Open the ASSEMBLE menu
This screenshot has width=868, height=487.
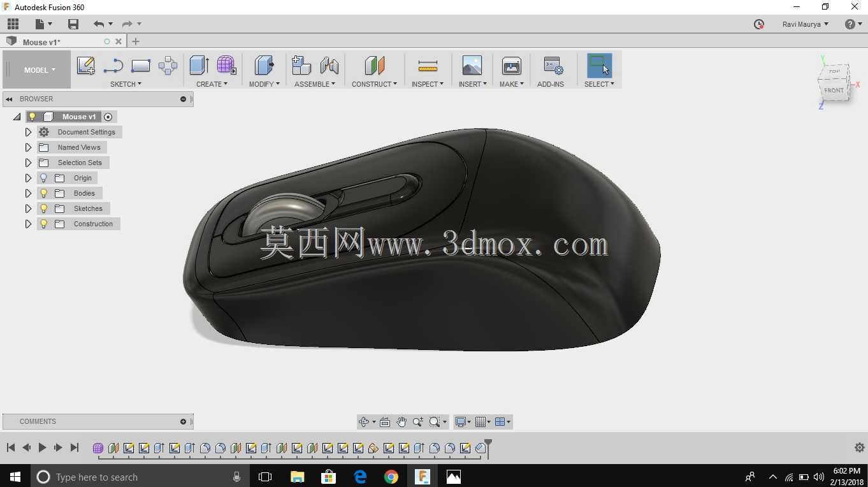(x=315, y=84)
